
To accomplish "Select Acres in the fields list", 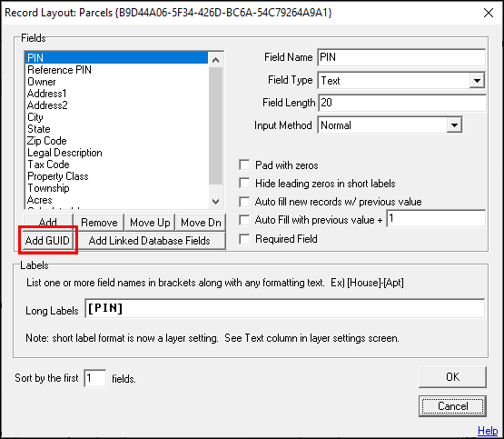I will [x=116, y=200].
